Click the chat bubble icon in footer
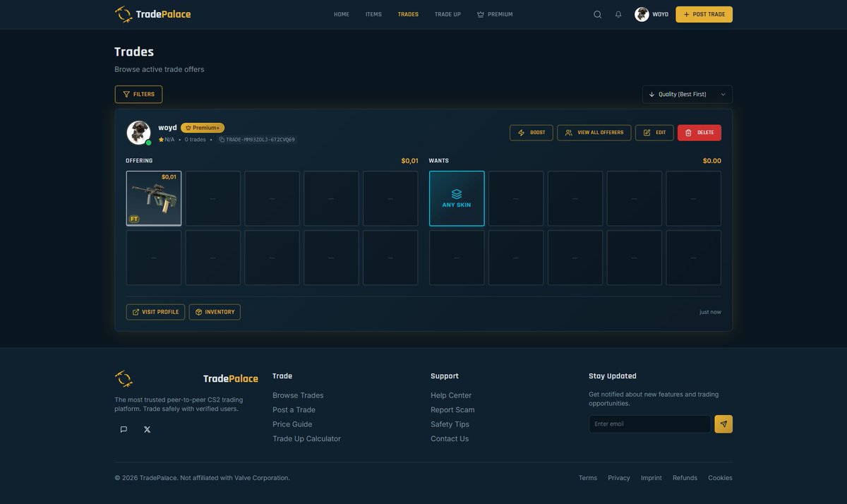This screenshot has width=847, height=504. [124, 429]
